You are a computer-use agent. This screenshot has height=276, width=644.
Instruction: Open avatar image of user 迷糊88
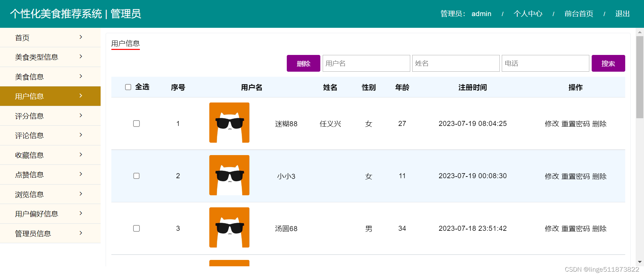tap(229, 123)
